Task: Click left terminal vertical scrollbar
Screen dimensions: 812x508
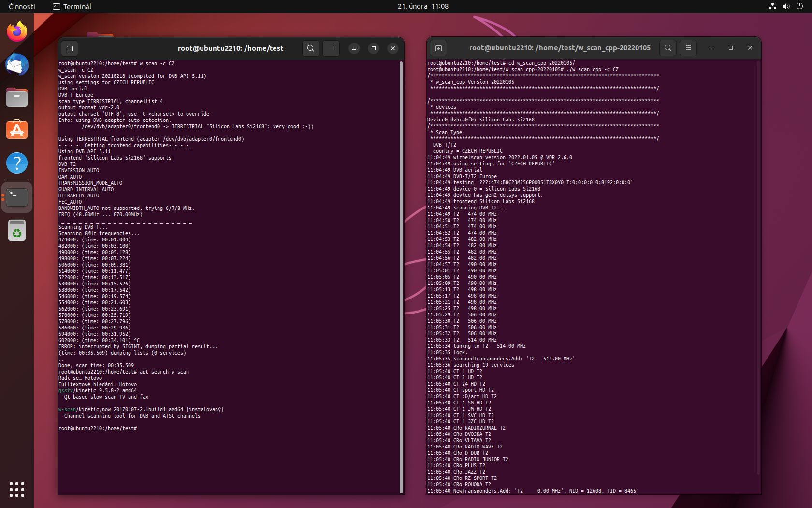Action: 401,276
